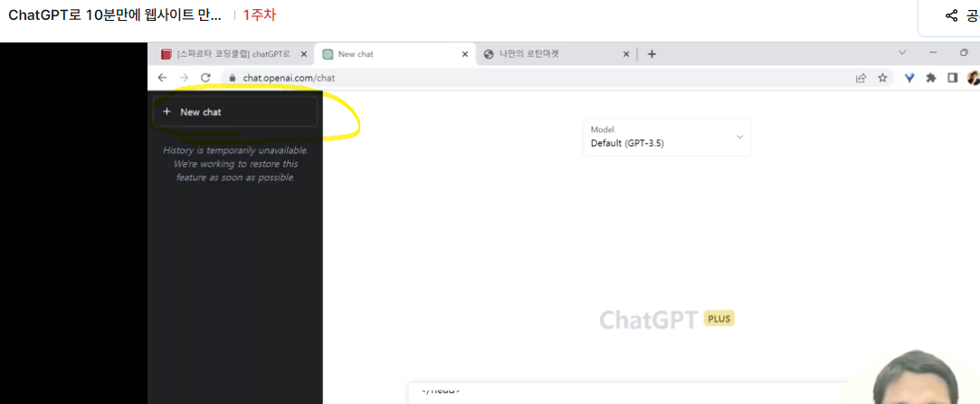Minimize the browser window

pos(933,53)
